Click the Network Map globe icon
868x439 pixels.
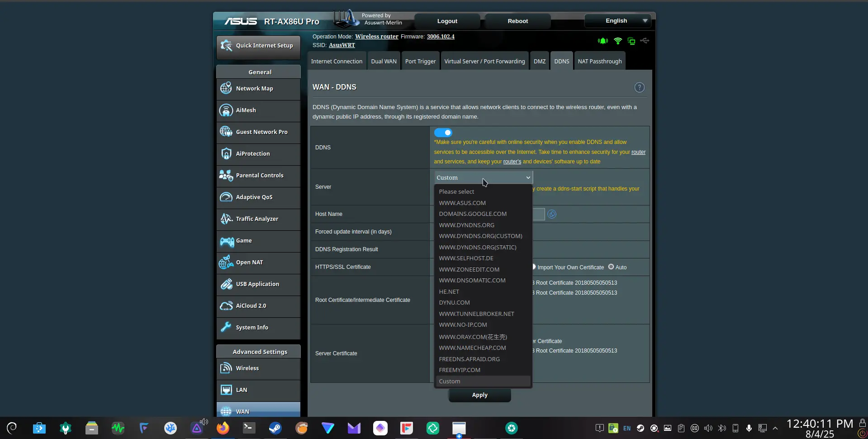(226, 89)
